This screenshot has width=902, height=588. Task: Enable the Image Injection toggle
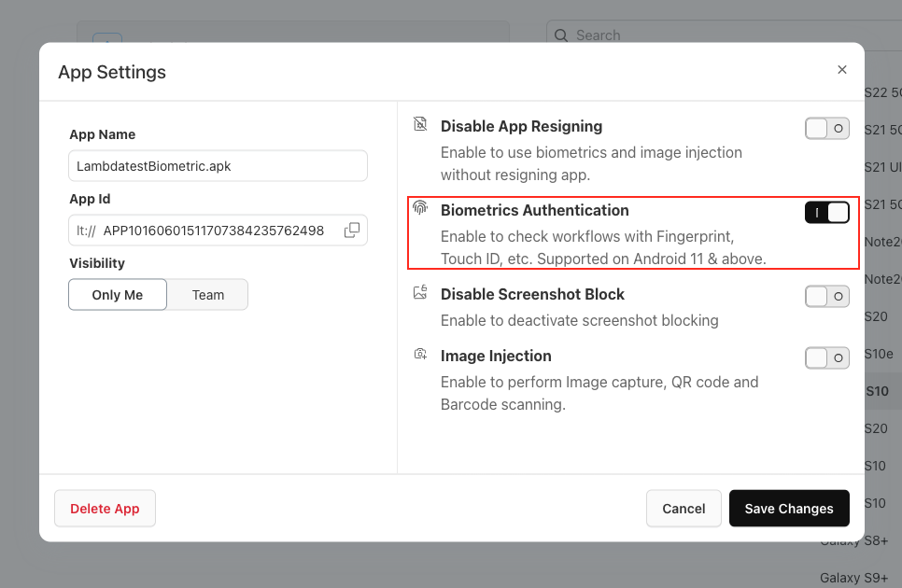(x=826, y=357)
